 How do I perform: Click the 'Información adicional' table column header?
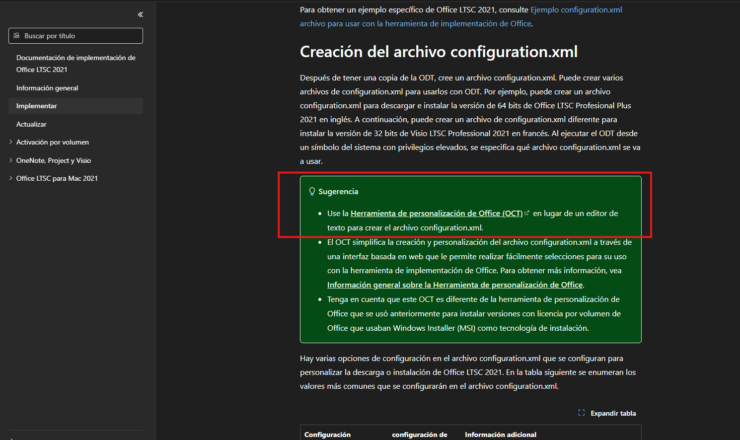(500, 434)
